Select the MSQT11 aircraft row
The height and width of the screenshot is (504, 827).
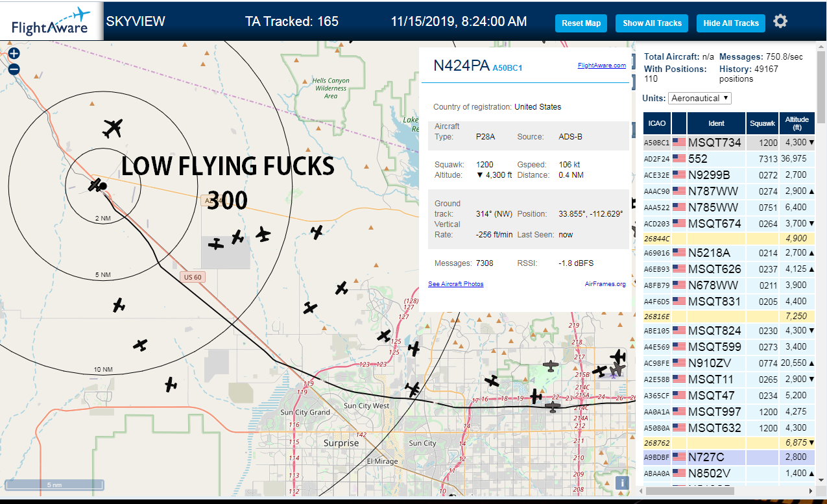[x=729, y=379]
